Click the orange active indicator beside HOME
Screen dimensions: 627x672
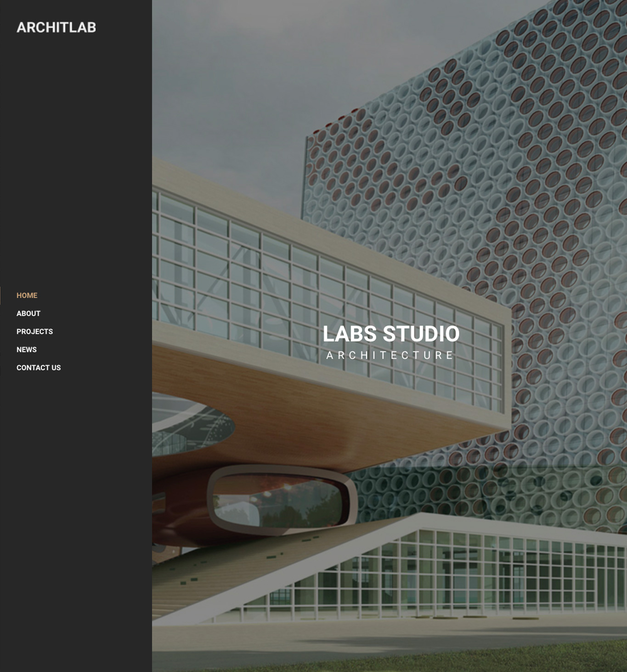pyautogui.click(x=0, y=296)
